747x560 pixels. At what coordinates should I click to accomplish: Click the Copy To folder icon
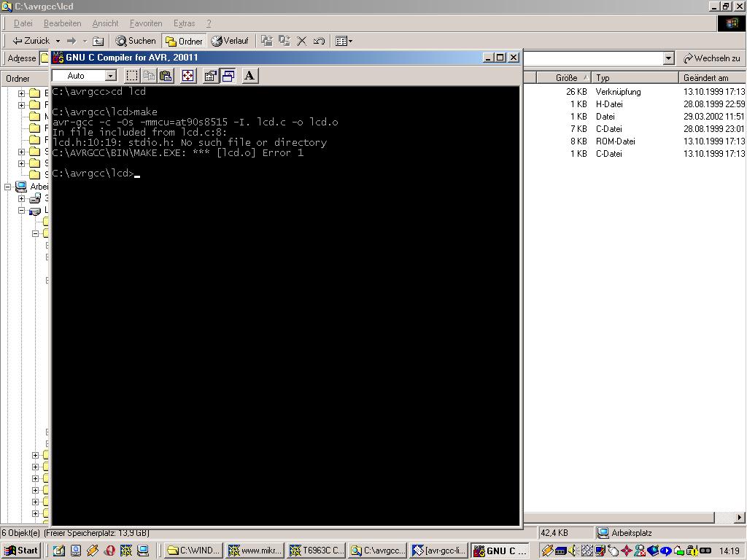click(285, 41)
